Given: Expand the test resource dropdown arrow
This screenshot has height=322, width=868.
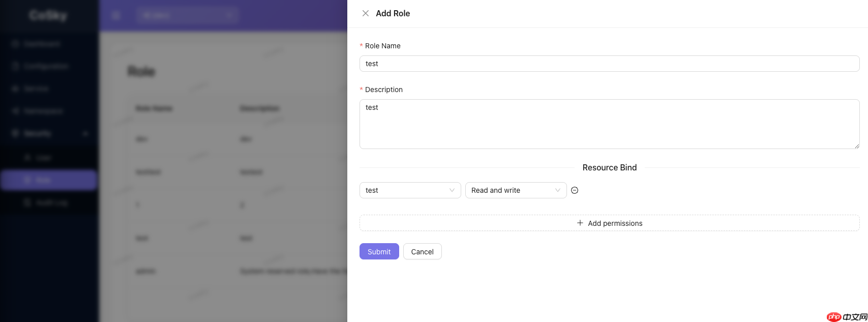Looking at the screenshot, I should pos(452,190).
